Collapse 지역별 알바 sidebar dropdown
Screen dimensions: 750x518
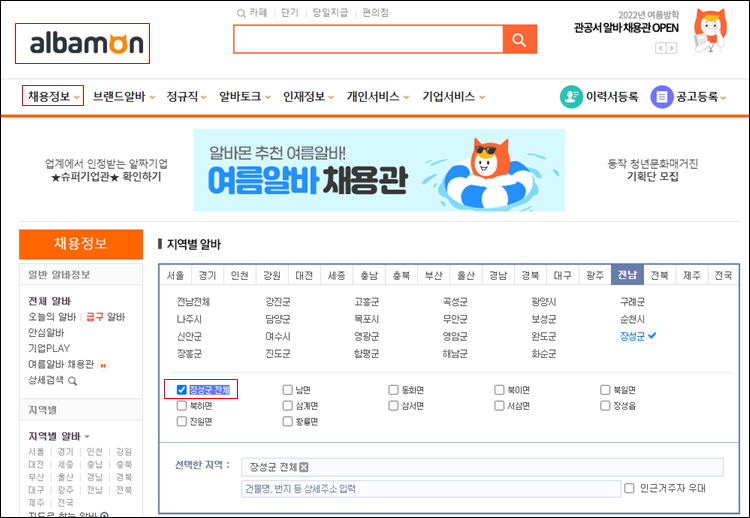[87, 437]
